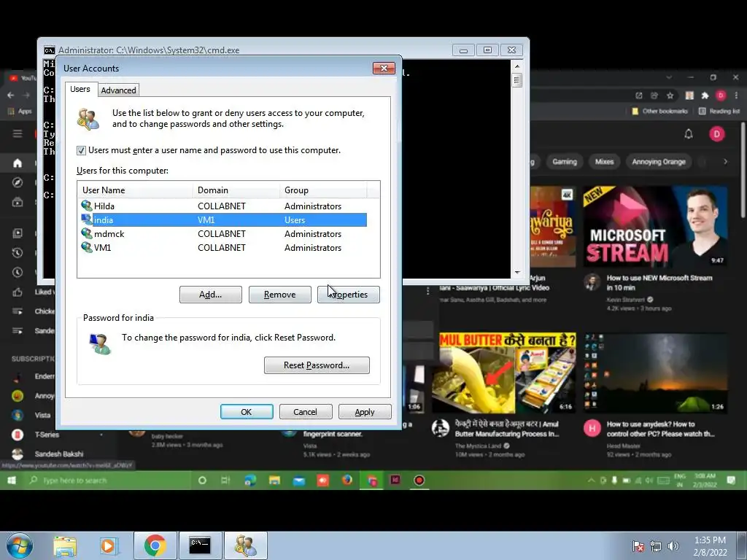
Task: Click the Remove button
Action: click(279, 295)
